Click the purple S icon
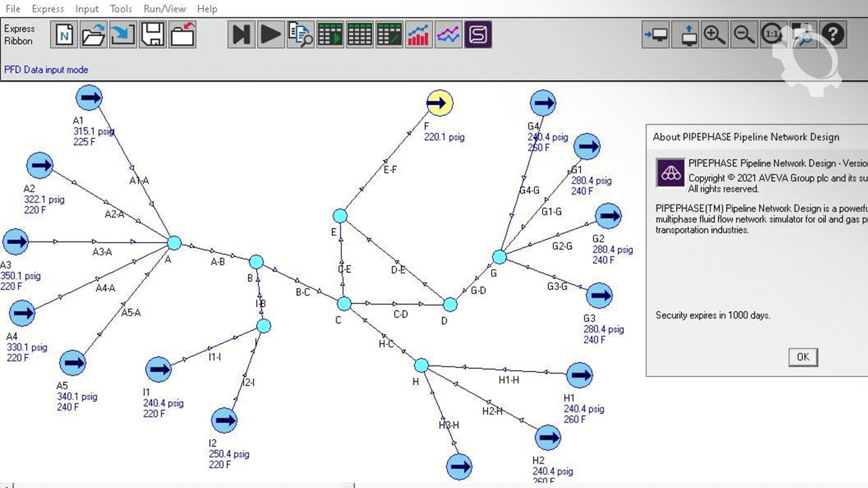The image size is (868, 488). point(478,35)
